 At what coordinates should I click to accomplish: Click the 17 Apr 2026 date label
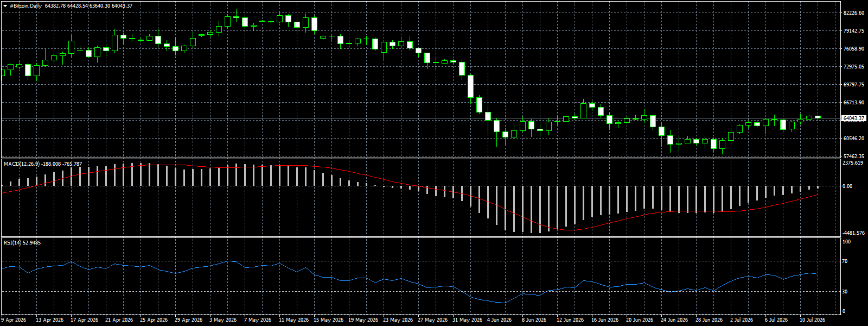[x=85, y=320]
